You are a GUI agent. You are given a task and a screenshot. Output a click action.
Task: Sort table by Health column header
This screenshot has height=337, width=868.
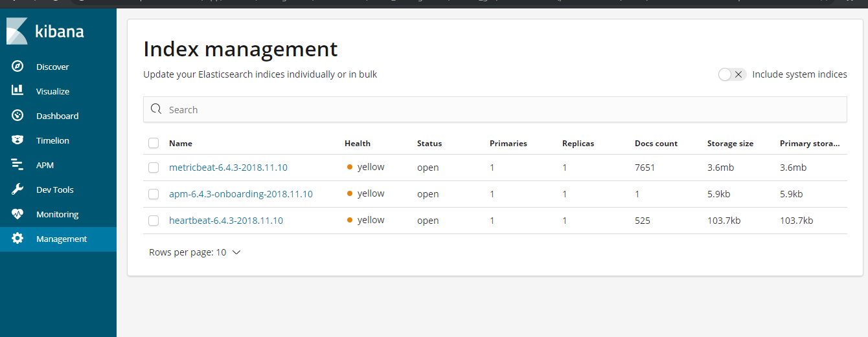point(358,144)
